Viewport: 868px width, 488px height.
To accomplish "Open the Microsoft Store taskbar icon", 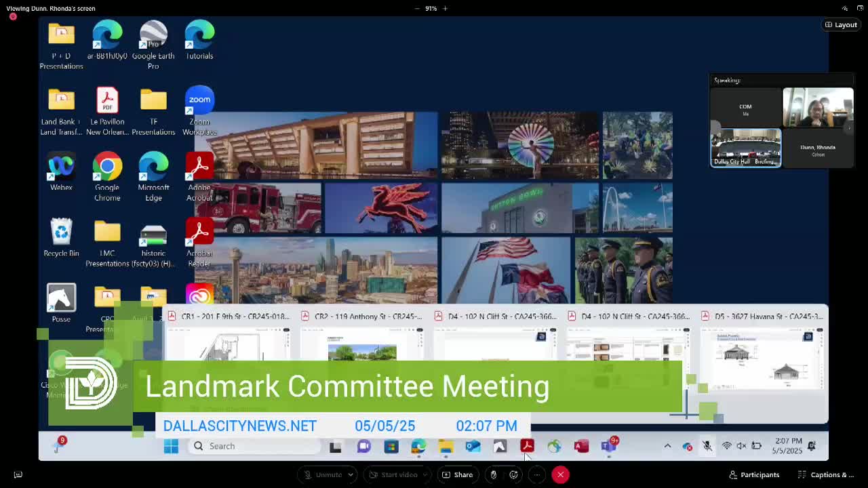I will [391, 446].
